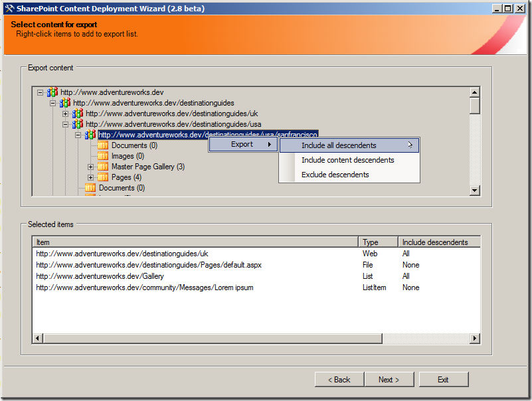The width and height of the screenshot is (532, 401).
Task: Select the community/Messages/Lorem ipsum row
Action: pyautogui.click(x=256, y=287)
